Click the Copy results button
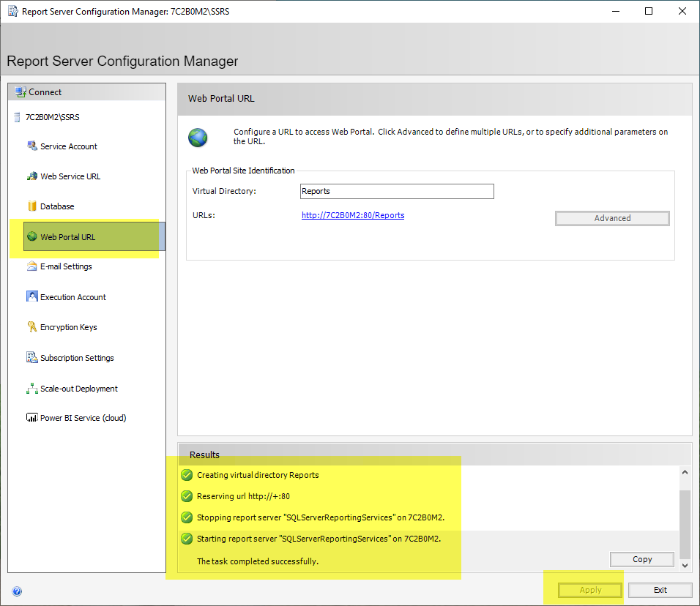Viewport: 700px width, 606px height. tap(641, 559)
